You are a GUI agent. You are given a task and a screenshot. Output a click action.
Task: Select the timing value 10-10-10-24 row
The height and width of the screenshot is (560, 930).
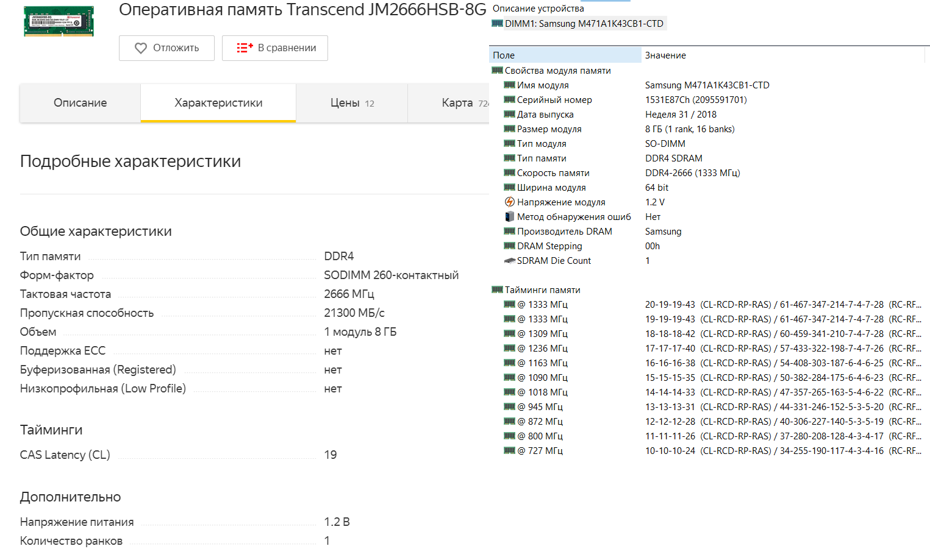784,451
